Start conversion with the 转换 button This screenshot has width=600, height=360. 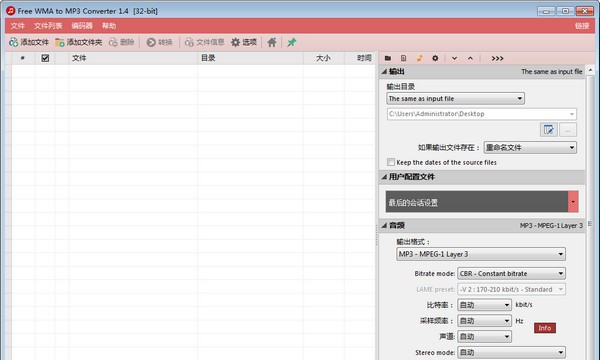click(x=160, y=42)
